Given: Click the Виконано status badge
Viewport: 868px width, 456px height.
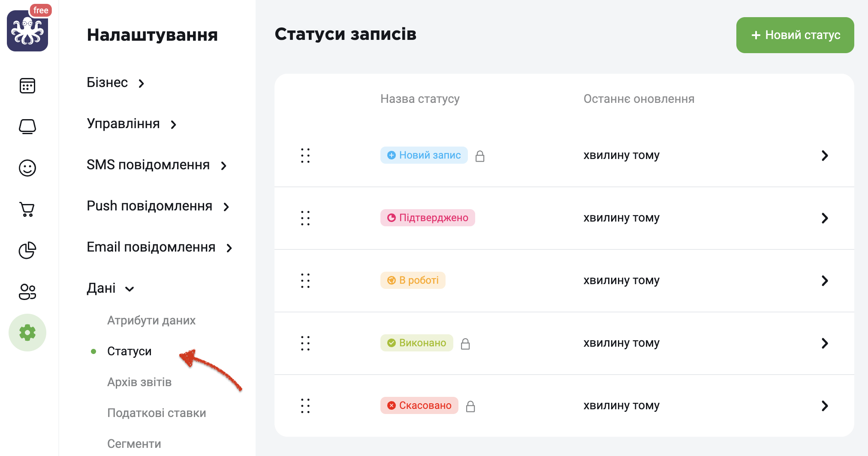Looking at the screenshot, I should 416,343.
